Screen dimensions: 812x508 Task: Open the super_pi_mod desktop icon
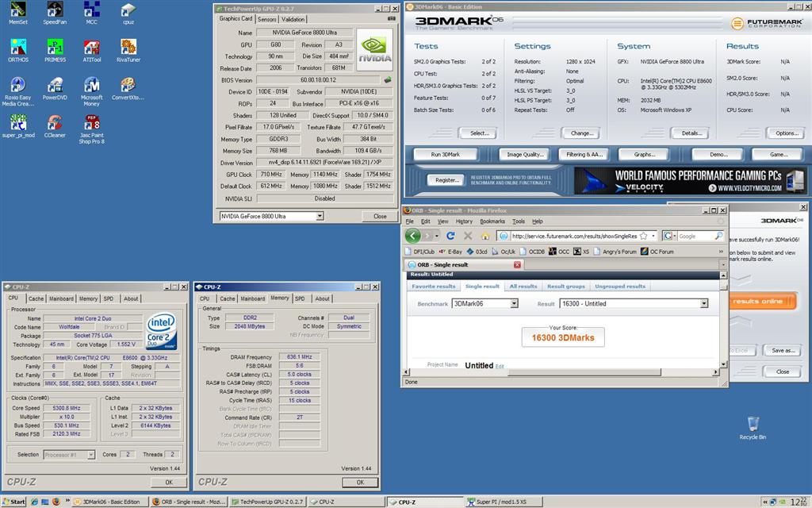pyautogui.click(x=18, y=126)
